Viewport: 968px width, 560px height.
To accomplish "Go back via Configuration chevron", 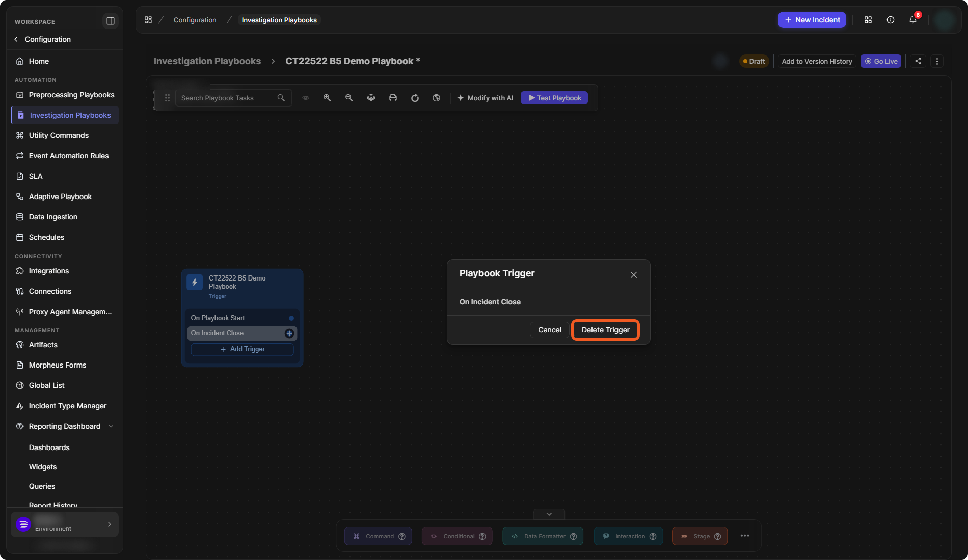I will [x=16, y=39].
